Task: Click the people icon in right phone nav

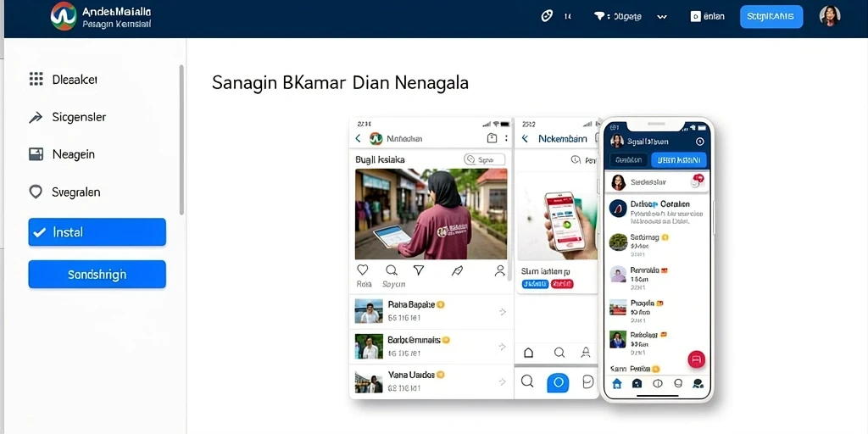Action: 698,384
